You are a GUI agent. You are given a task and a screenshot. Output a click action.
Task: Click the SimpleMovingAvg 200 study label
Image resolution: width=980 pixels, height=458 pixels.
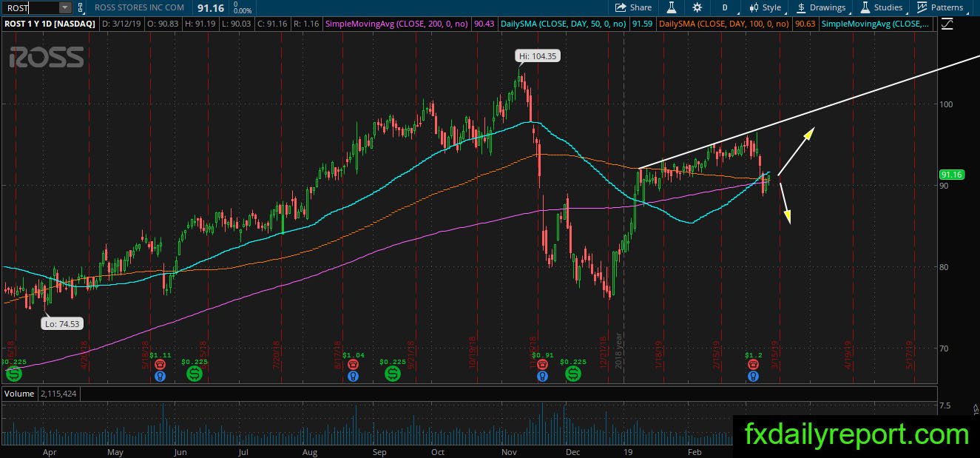(397, 24)
